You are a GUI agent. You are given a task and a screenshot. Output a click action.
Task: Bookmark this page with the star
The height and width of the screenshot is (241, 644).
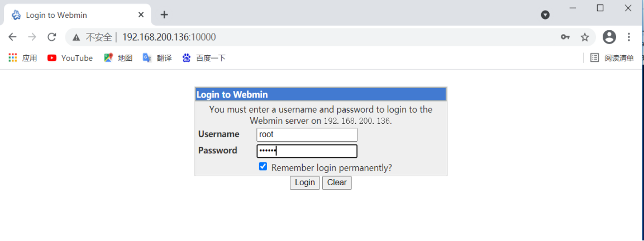(585, 37)
